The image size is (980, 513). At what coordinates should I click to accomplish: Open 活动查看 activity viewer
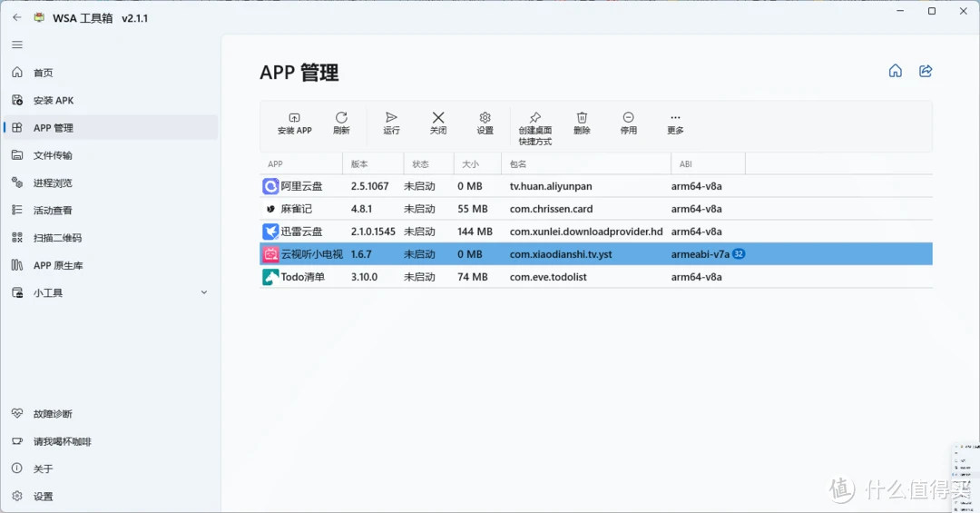coord(111,211)
